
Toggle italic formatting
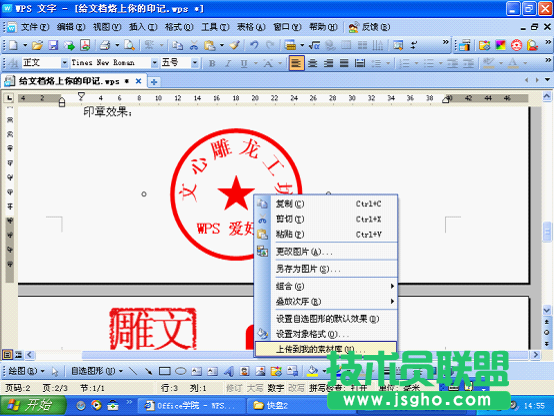pyautogui.click(x=228, y=63)
